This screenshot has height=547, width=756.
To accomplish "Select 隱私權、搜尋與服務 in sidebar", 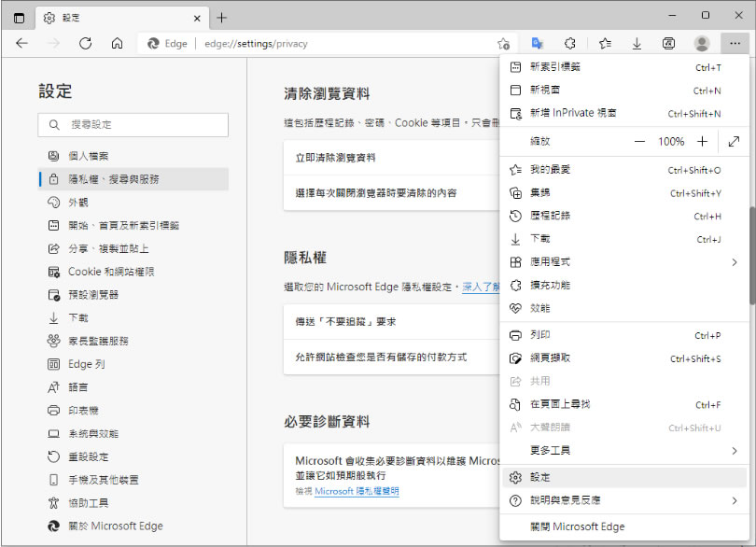I will [133, 179].
